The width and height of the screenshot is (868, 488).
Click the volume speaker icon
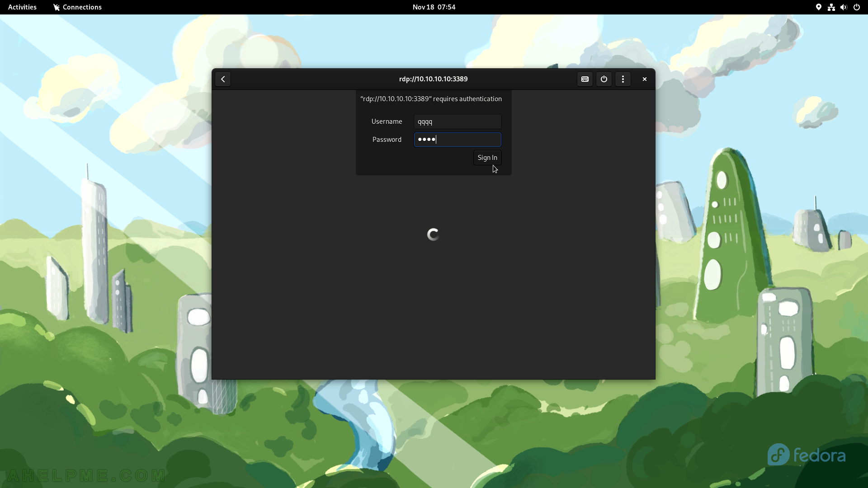[x=844, y=7]
